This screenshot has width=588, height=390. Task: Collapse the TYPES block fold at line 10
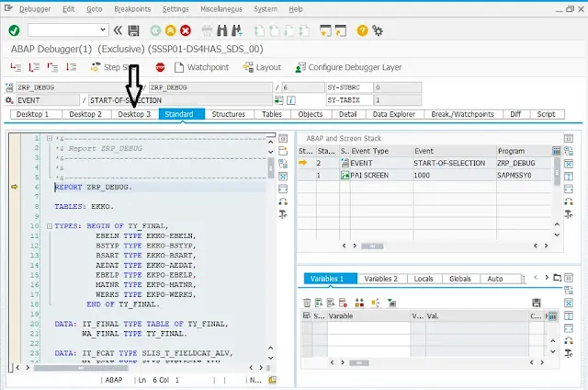[x=50, y=226]
